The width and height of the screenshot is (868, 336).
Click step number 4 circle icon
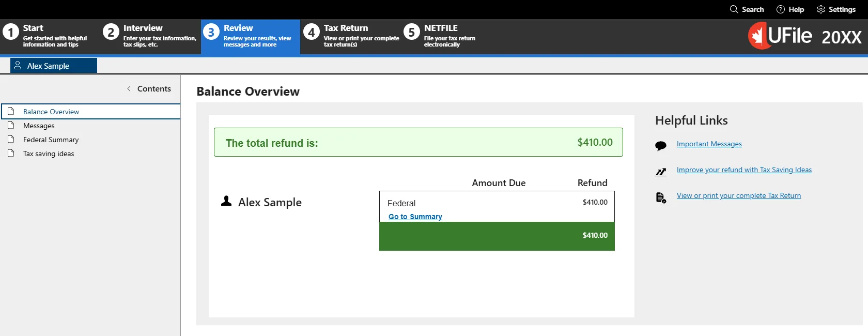coord(311,33)
